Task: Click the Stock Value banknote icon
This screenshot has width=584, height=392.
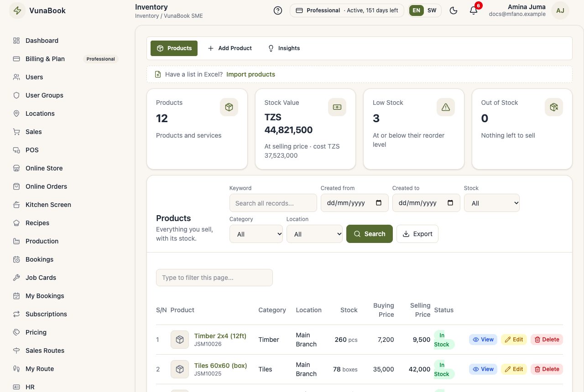Action: click(x=337, y=107)
